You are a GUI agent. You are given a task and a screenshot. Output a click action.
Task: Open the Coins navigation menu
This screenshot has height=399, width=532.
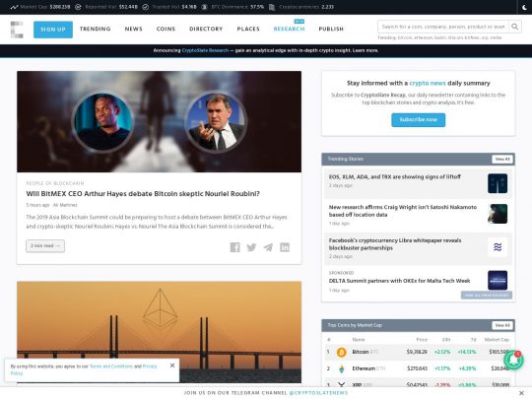[x=166, y=29]
